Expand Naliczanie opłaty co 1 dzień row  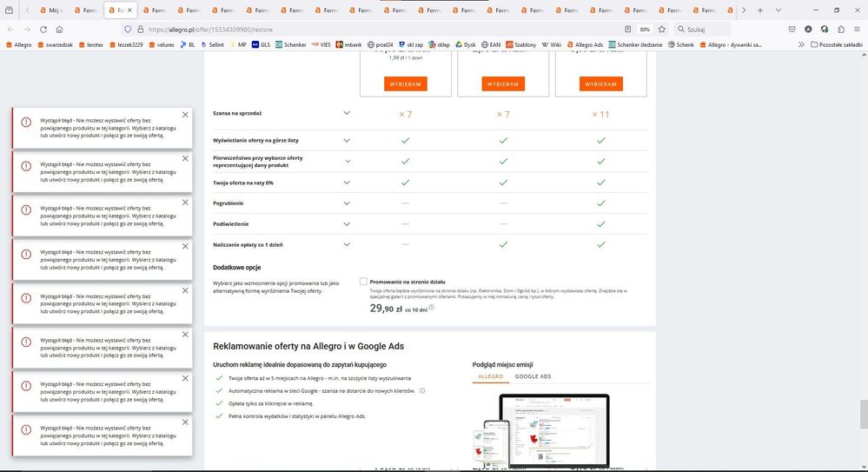[347, 244]
